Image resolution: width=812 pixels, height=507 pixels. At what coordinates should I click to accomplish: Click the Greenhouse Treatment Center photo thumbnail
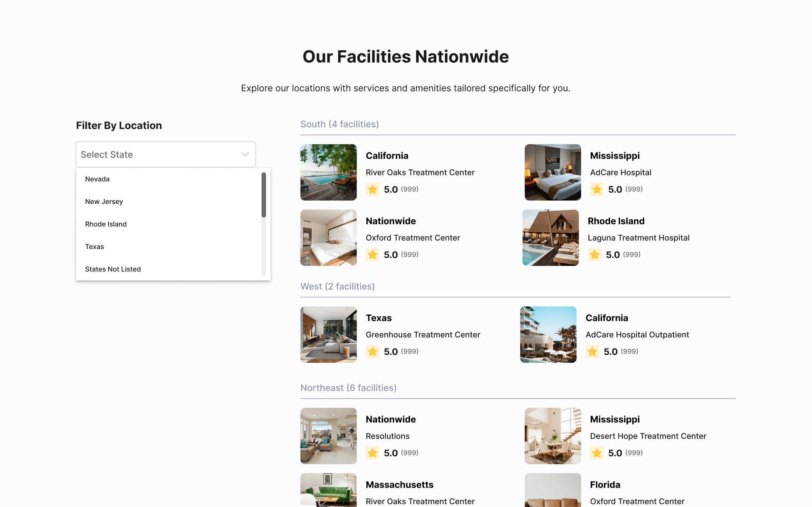pyautogui.click(x=328, y=334)
